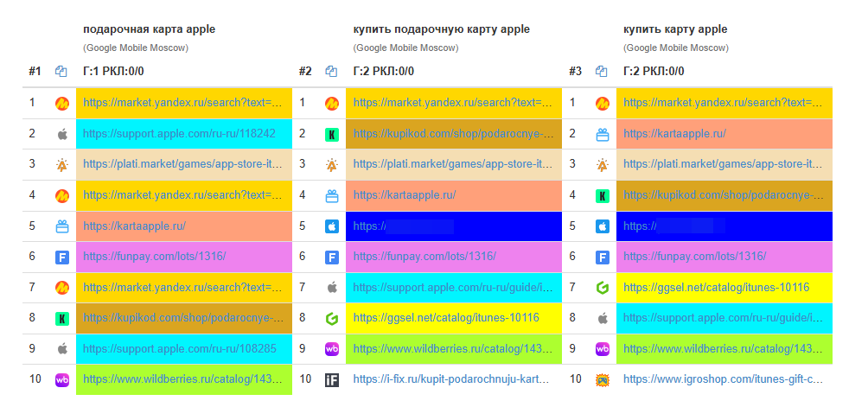
Task: Click Yandex Market favicon in column #1 row 7
Action: [62, 288]
